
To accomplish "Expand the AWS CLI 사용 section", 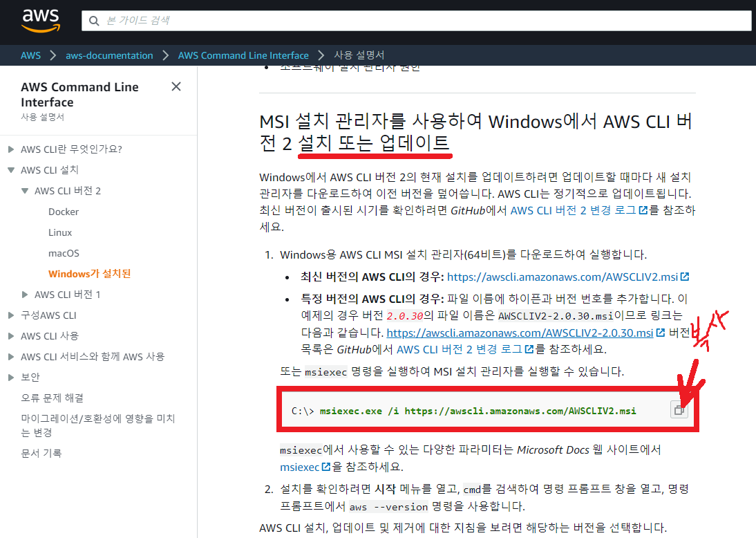I will pos(11,336).
